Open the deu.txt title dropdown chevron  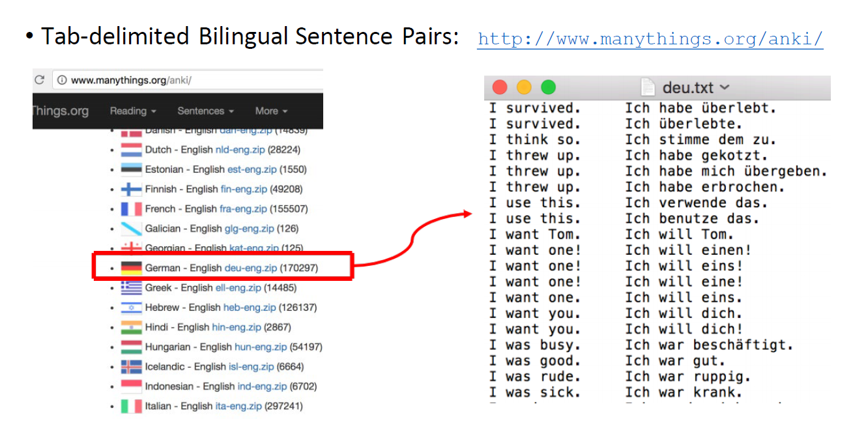(725, 87)
